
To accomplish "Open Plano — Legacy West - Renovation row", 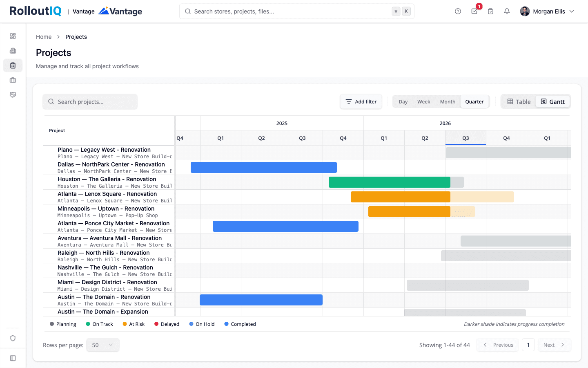I will click(109, 153).
